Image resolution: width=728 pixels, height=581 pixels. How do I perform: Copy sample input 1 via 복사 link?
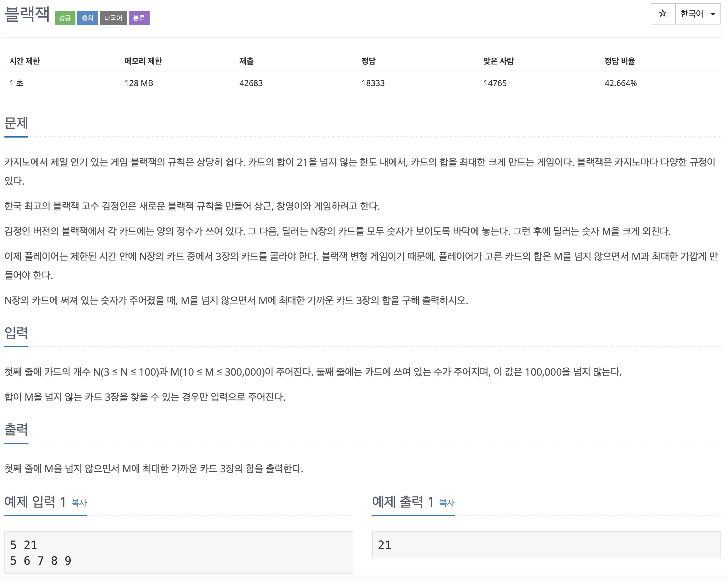point(79,503)
